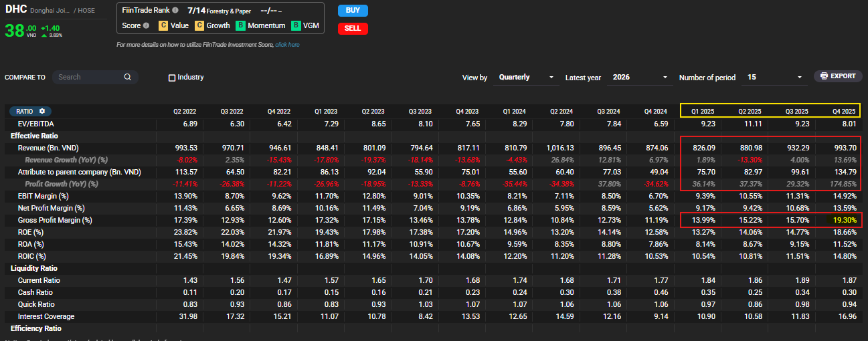The height and width of the screenshot is (341, 868).
Task: Enable the Industry checkbox
Action: point(172,78)
